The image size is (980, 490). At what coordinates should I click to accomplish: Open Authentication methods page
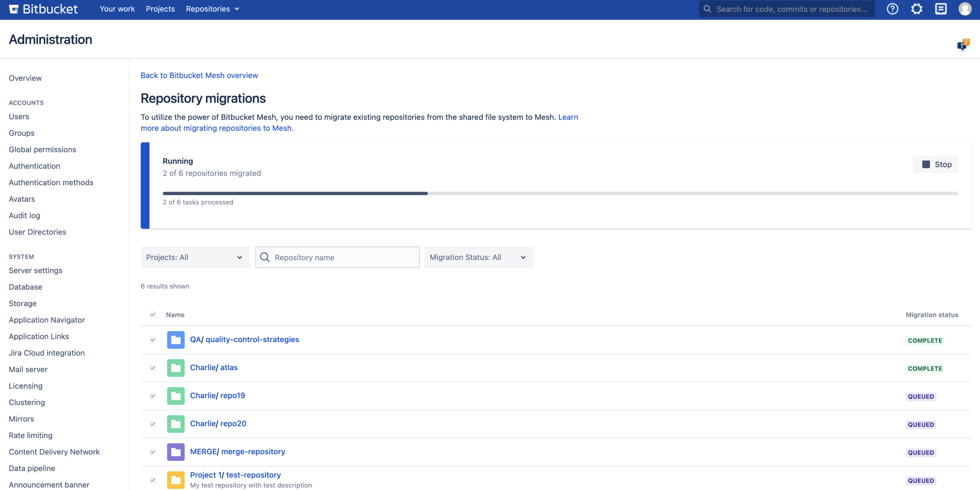[51, 183]
